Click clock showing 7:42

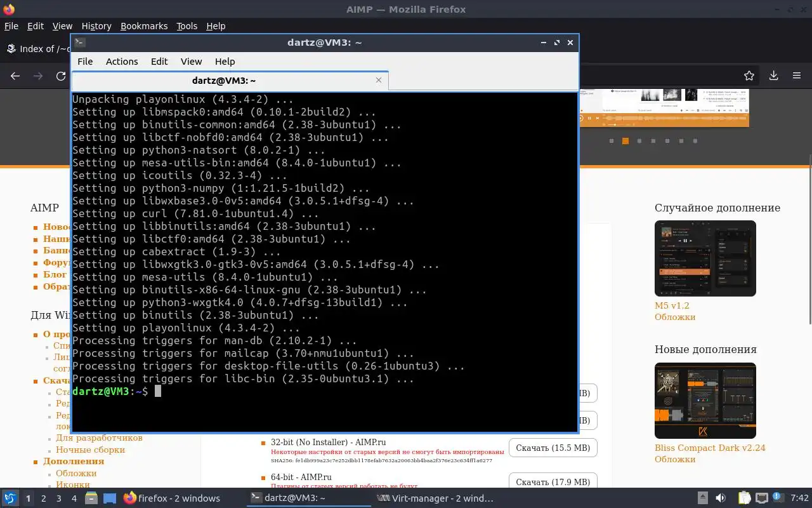tap(800, 498)
